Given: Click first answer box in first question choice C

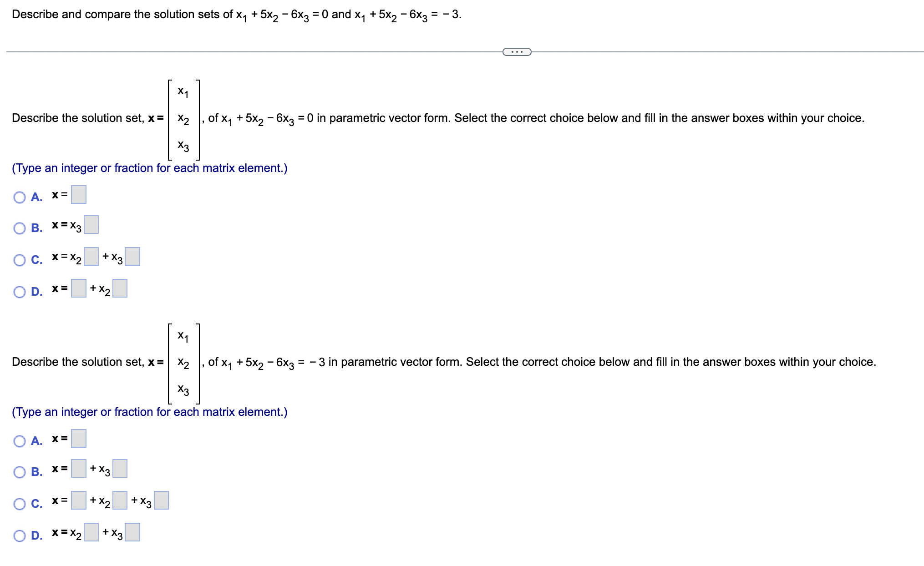Looking at the screenshot, I should 90,256.
